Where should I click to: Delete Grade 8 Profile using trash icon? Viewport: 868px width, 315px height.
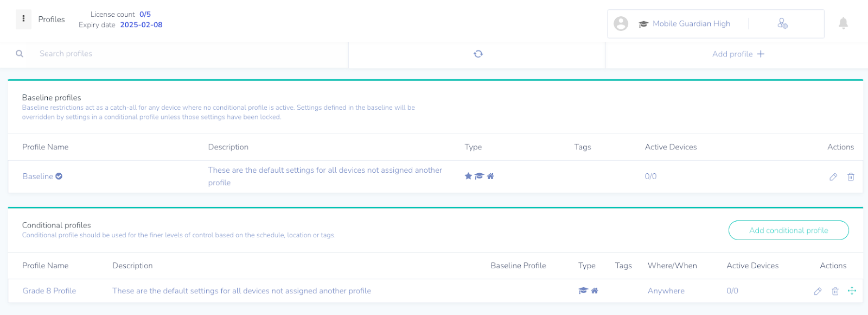(x=835, y=291)
